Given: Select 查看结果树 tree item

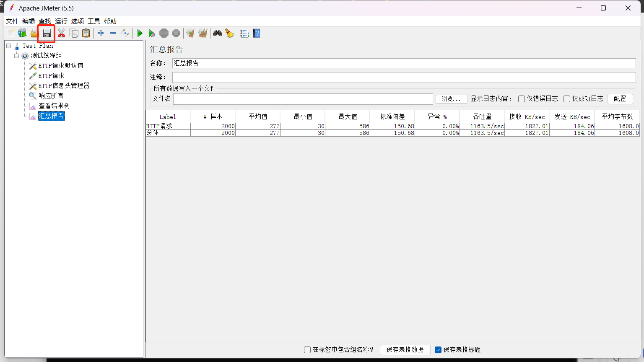Looking at the screenshot, I should pos(55,106).
